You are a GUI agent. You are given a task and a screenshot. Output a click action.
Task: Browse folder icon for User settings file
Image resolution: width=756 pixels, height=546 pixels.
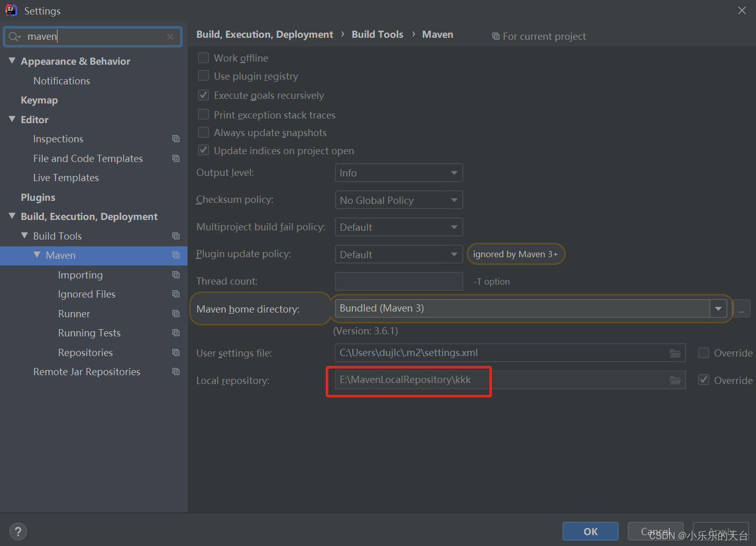point(675,353)
